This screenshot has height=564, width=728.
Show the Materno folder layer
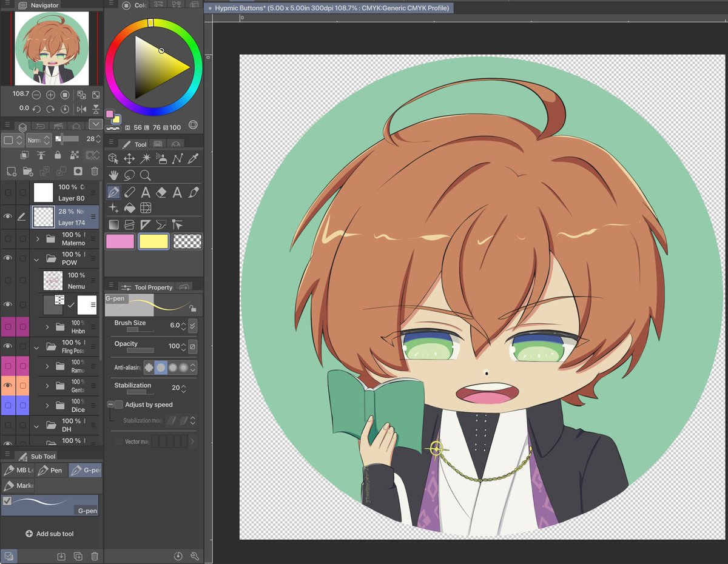coord(8,238)
